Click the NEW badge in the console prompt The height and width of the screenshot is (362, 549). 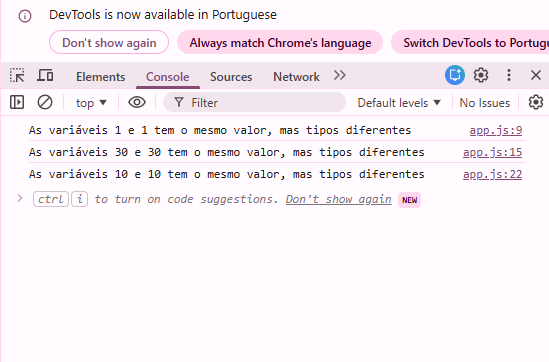click(409, 200)
